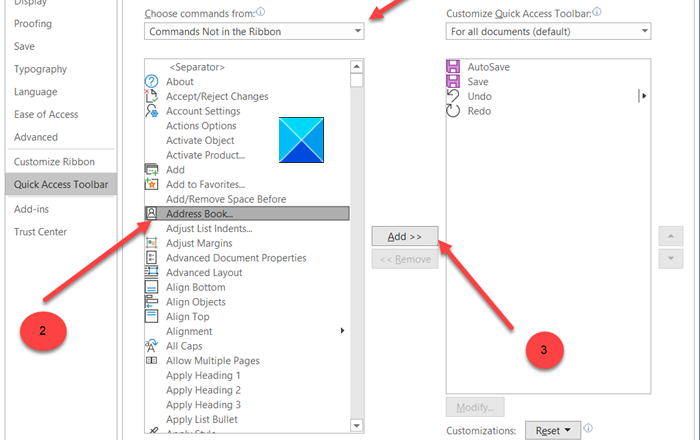Screen dimensions: 700x440
Task: Click the Align Top icon
Action: (151, 316)
